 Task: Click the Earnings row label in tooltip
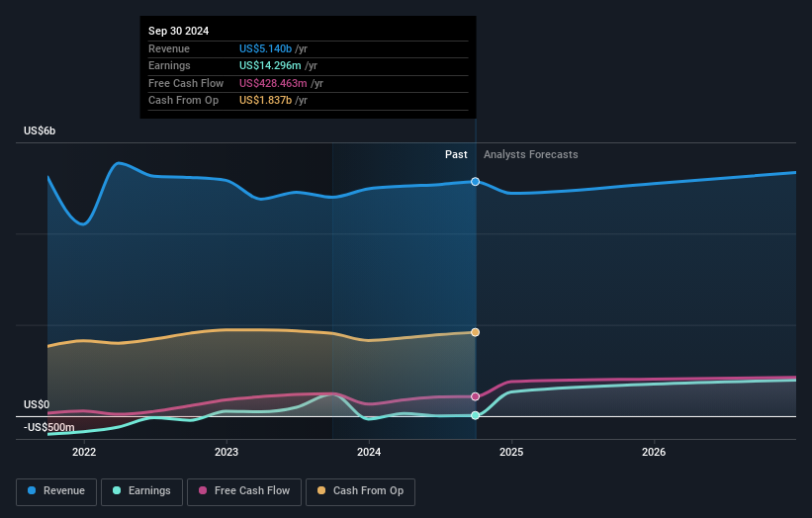tap(169, 65)
